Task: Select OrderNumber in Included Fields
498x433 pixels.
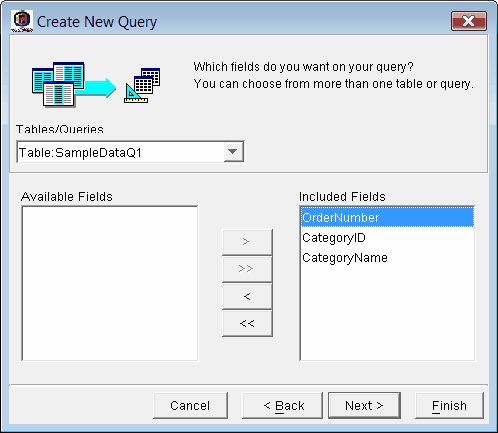Action: tap(387, 217)
